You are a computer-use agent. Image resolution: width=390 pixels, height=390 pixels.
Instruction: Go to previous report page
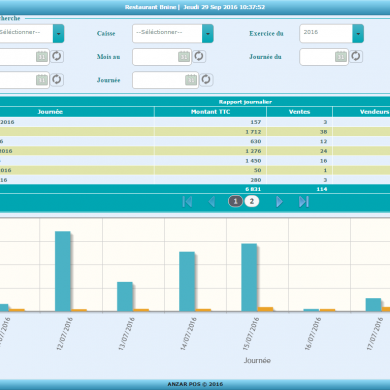212,202
